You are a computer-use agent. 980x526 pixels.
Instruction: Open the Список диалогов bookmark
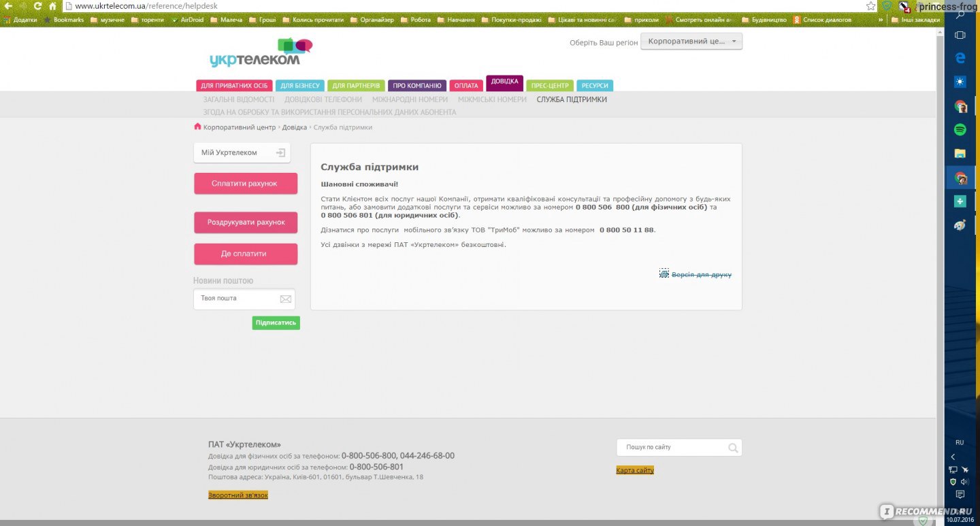[x=822, y=20]
